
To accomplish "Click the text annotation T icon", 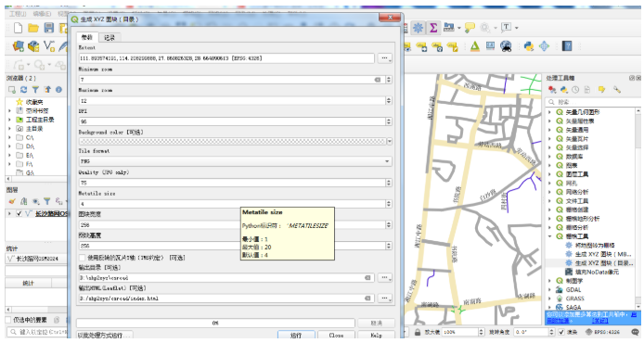I will tap(507, 27).
